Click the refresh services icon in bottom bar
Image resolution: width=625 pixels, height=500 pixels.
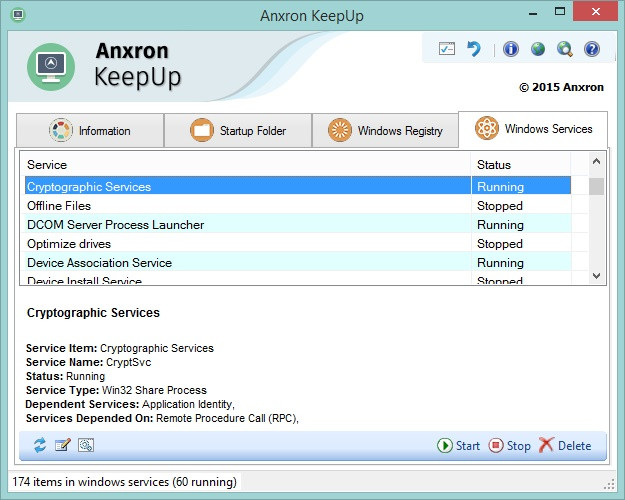pyautogui.click(x=40, y=445)
